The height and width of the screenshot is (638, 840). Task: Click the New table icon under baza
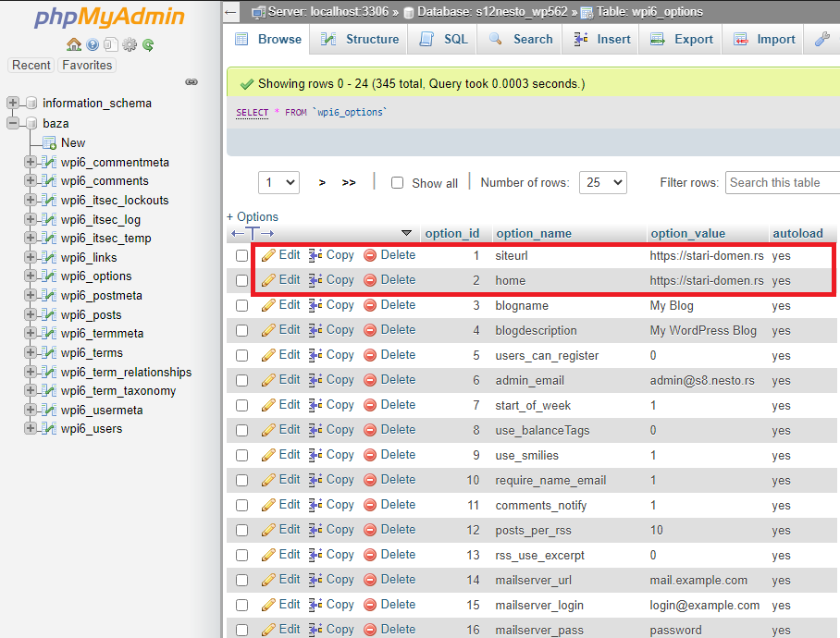coord(49,143)
